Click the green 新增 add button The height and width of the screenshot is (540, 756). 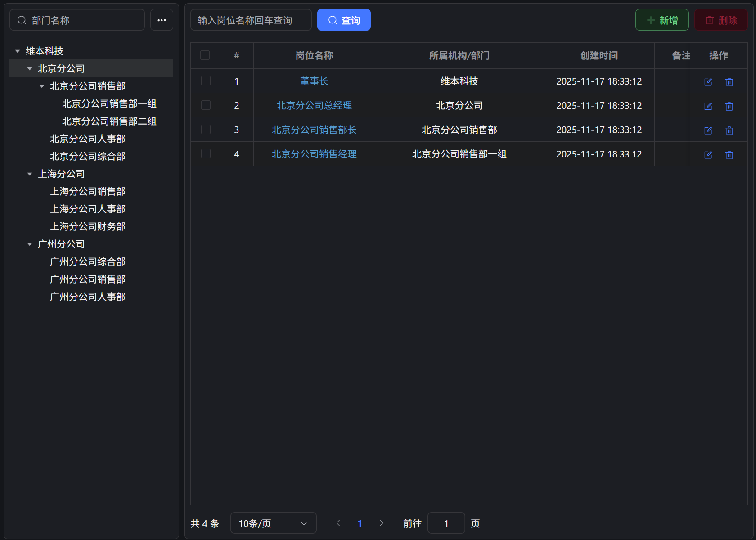661,20
